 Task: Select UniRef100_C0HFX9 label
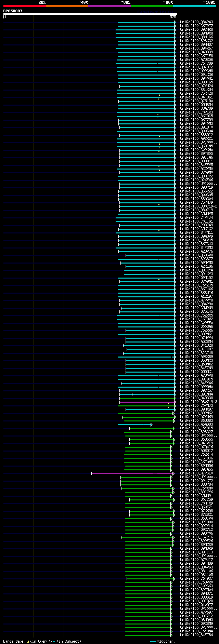(196, 504)
